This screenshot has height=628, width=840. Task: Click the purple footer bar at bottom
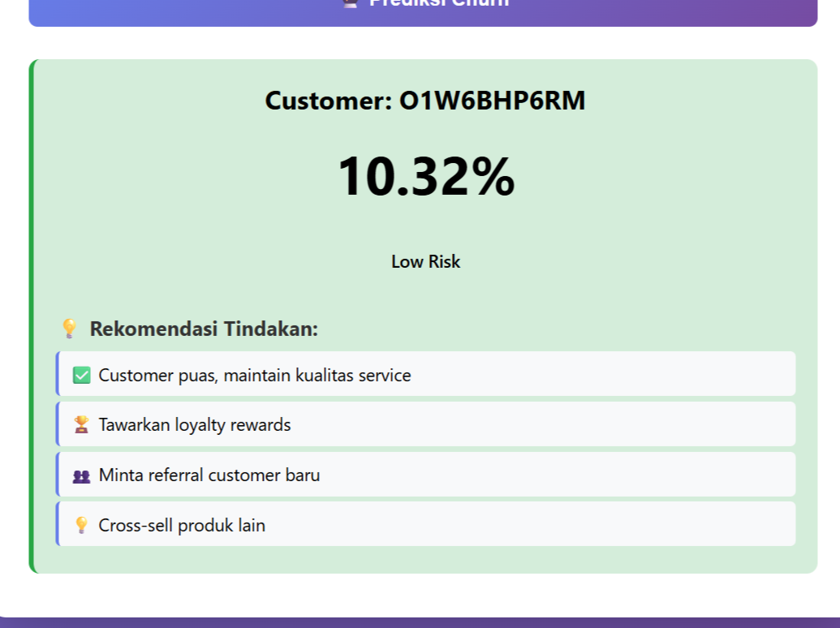click(420, 622)
